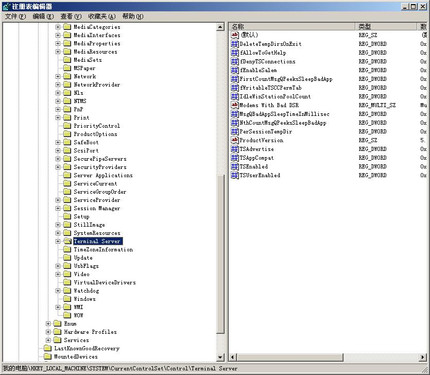Click the REG_MULTI_SZ type cell
The width and height of the screenshot is (430, 375).
(x=377, y=105)
